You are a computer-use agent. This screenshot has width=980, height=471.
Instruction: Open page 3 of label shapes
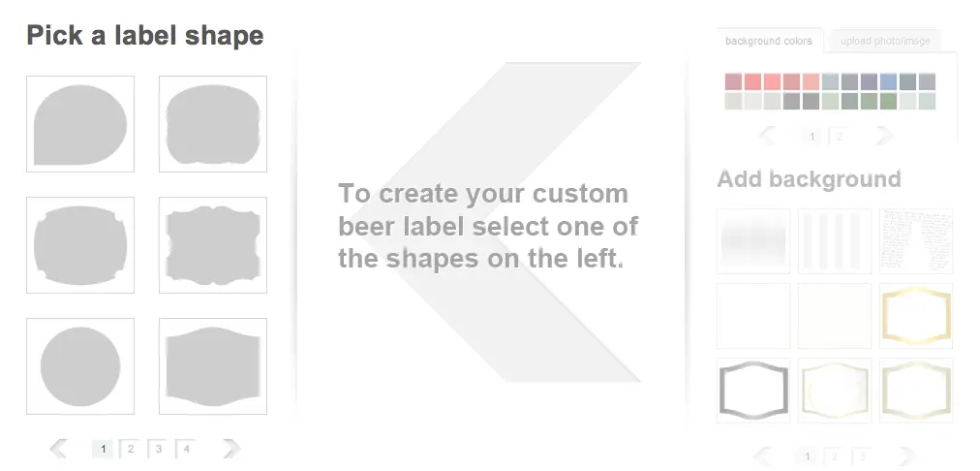point(157,449)
